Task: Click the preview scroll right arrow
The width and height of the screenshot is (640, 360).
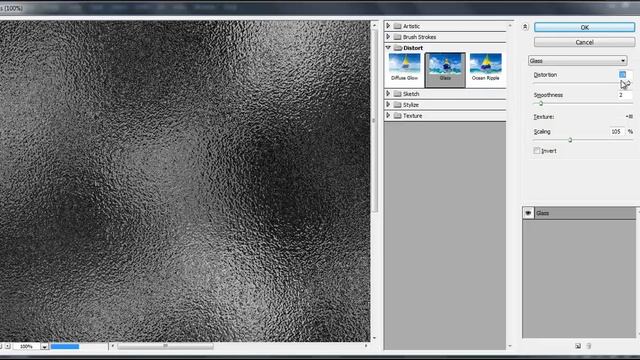Action: [x=366, y=346]
